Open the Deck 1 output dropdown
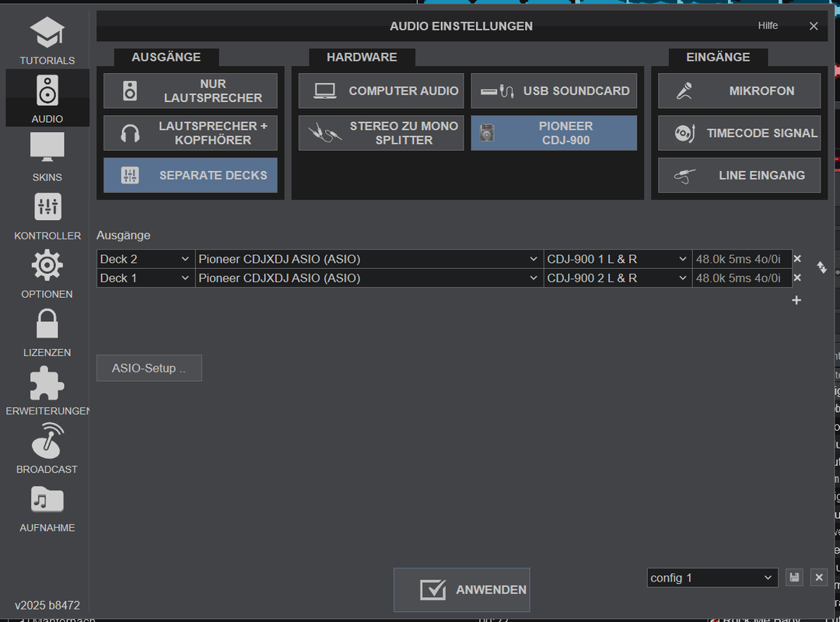The height and width of the screenshot is (622, 840). [145, 278]
